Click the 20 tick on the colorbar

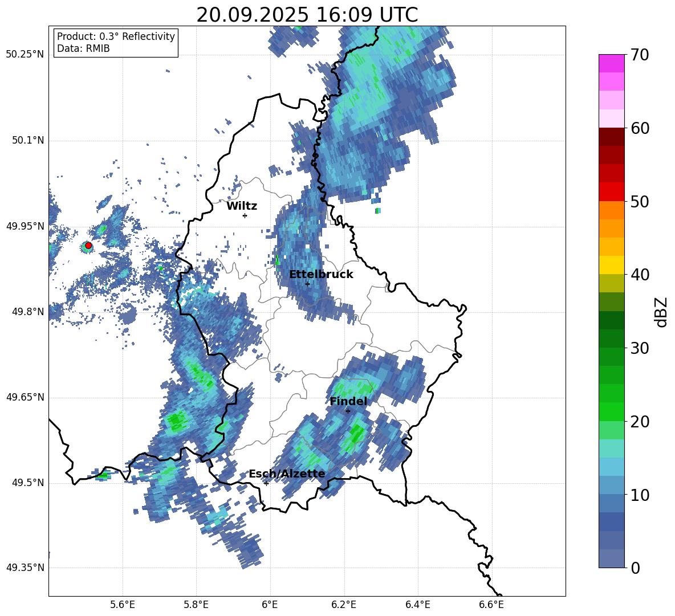640,422
